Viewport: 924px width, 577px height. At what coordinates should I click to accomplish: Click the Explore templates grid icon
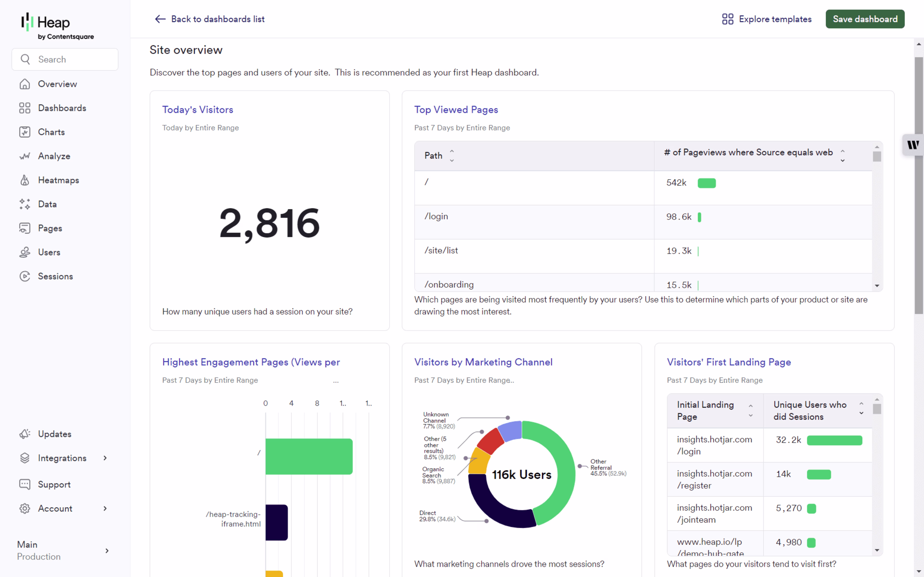pos(727,19)
